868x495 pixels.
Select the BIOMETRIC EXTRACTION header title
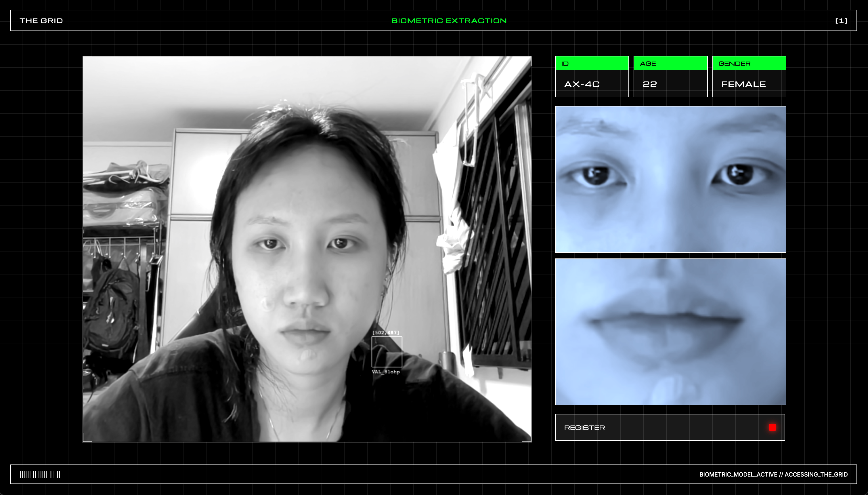coord(449,21)
